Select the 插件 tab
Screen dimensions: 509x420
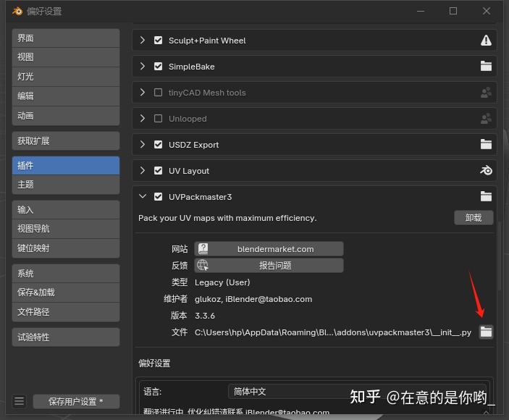coord(66,166)
